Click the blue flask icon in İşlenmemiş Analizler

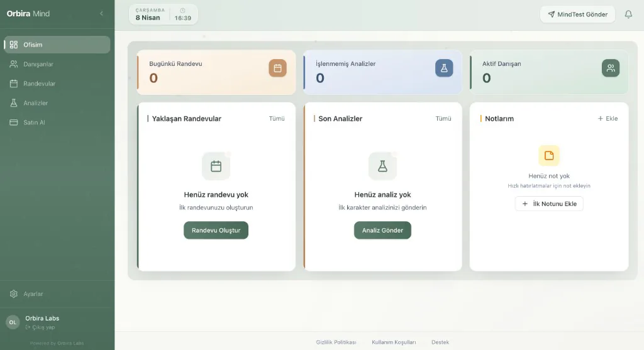click(444, 68)
